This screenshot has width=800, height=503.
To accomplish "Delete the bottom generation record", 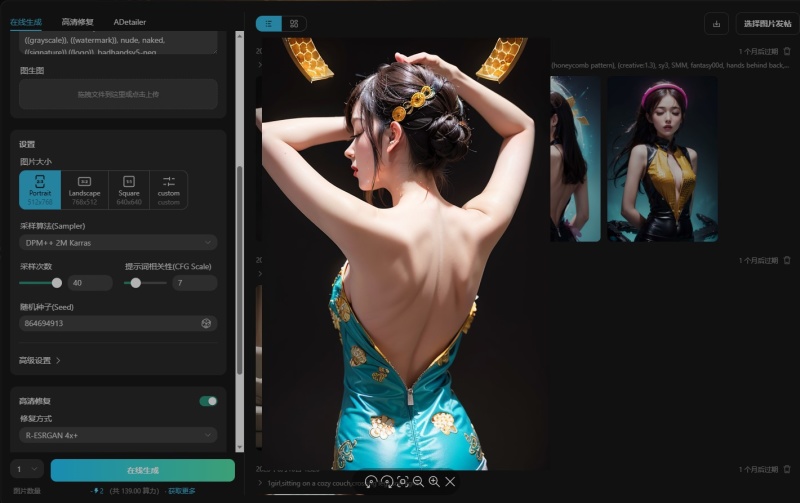I will pos(787,469).
